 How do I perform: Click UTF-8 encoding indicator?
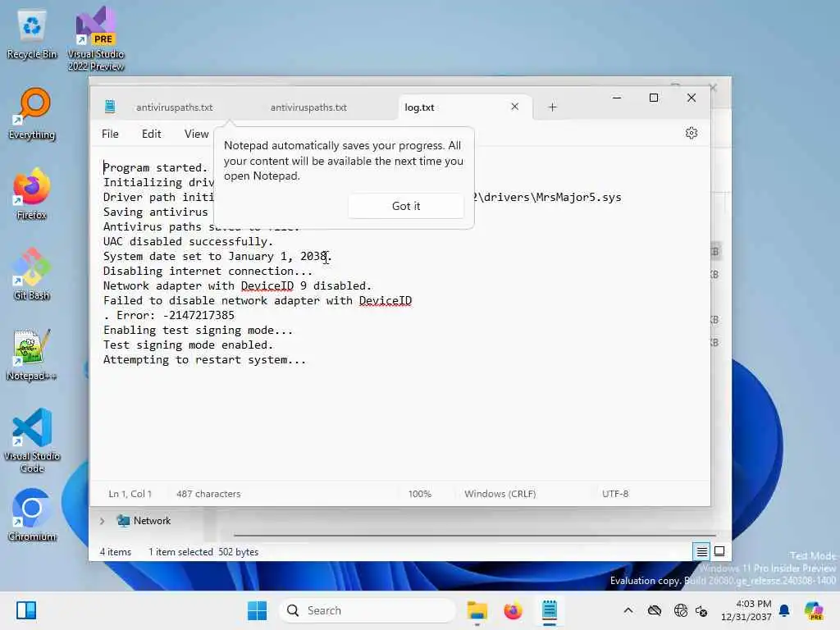coord(615,493)
